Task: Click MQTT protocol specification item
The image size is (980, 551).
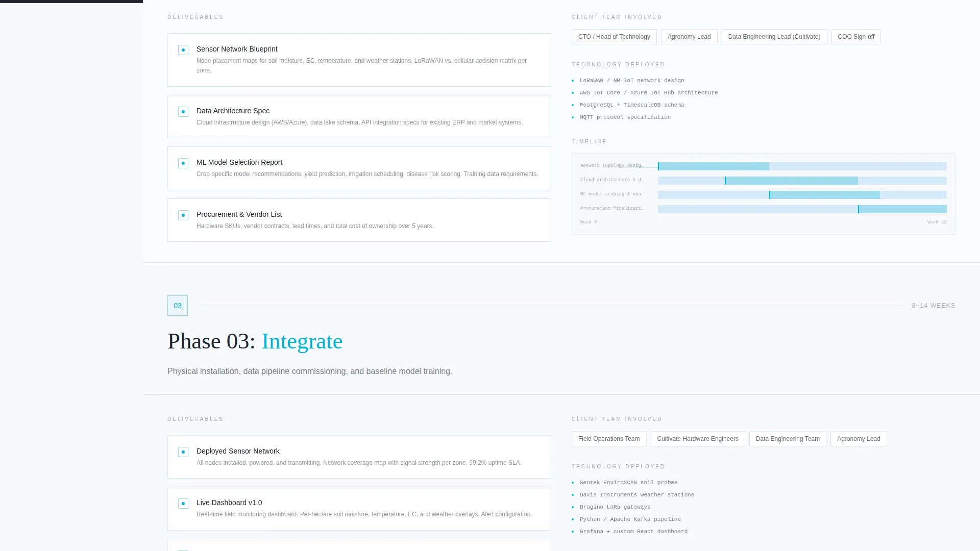Action: pyautogui.click(x=625, y=117)
